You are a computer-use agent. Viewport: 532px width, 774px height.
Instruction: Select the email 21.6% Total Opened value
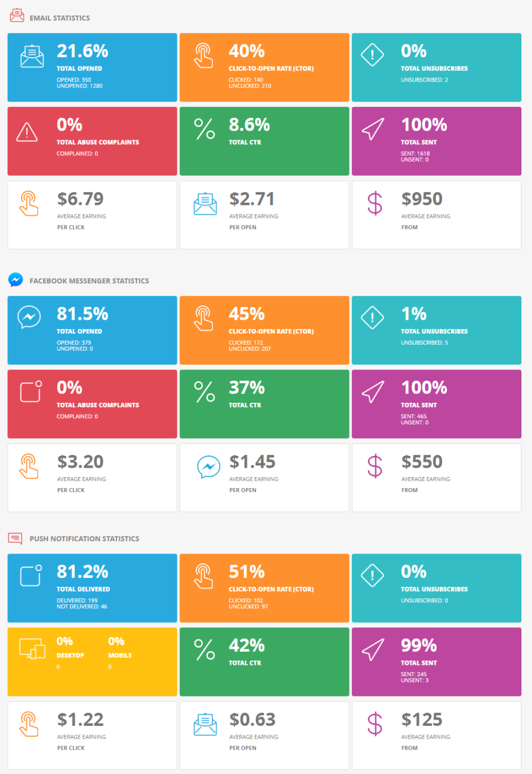(83, 51)
